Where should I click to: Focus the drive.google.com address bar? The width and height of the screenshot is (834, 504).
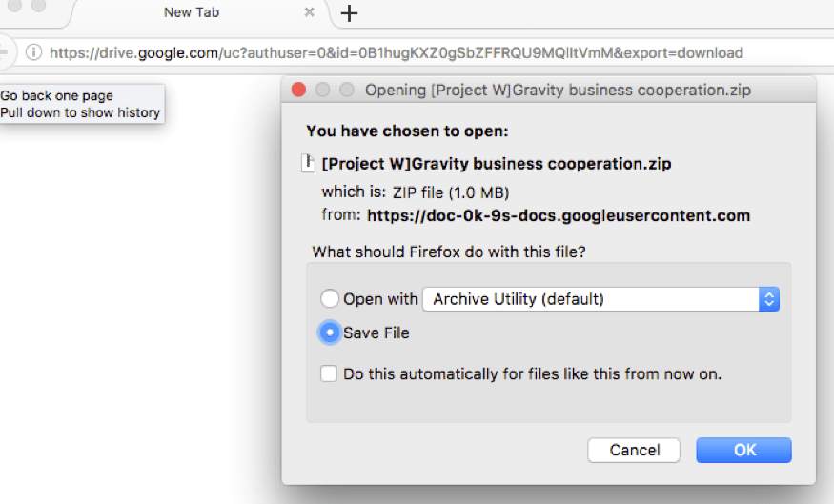pos(396,52)
